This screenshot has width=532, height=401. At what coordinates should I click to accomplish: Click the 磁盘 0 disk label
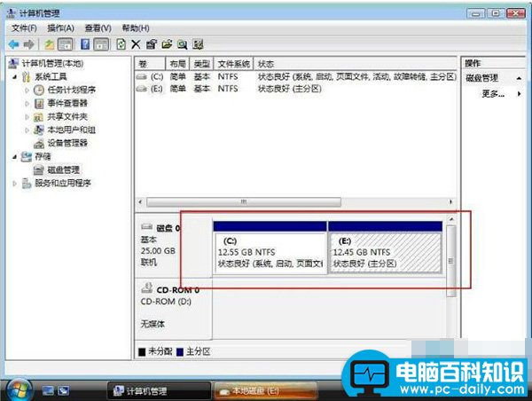168,228
